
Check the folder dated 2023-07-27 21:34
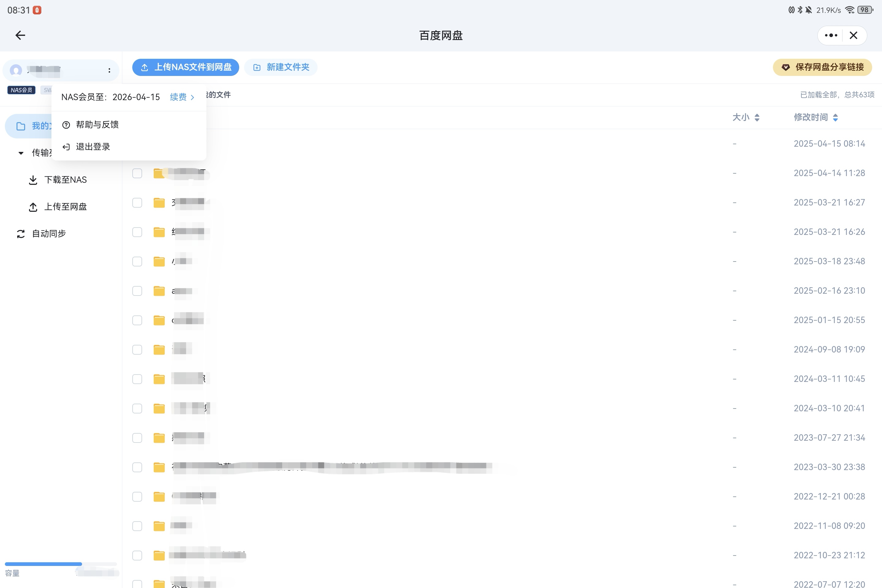point(137,438)
